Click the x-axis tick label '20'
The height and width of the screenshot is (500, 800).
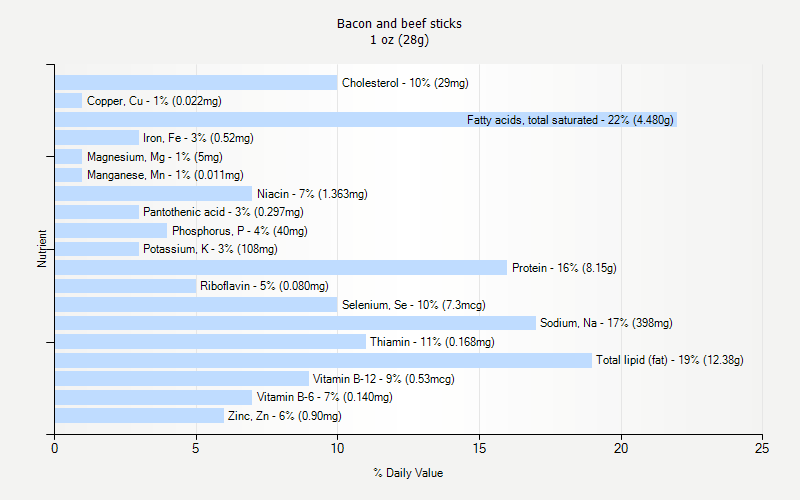621,448
